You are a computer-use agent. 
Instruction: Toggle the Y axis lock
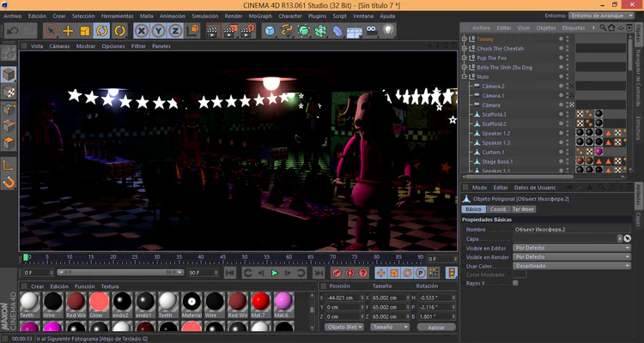coord(159,31)
